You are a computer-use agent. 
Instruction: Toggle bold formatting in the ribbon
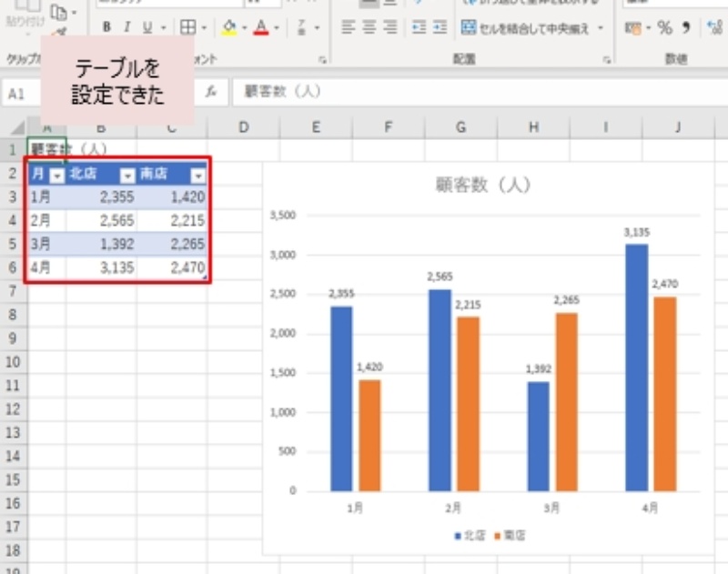tap(106, 27)
